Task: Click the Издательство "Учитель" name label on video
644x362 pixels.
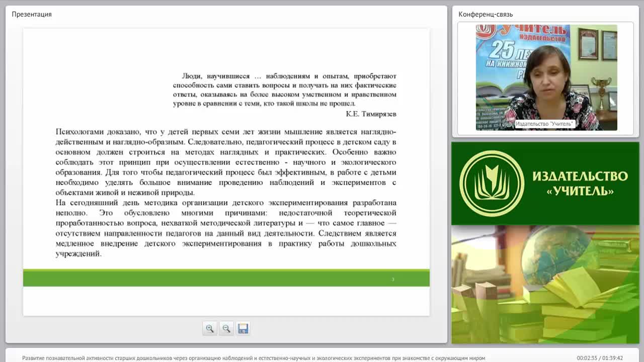Action: (x=544, y=124)
